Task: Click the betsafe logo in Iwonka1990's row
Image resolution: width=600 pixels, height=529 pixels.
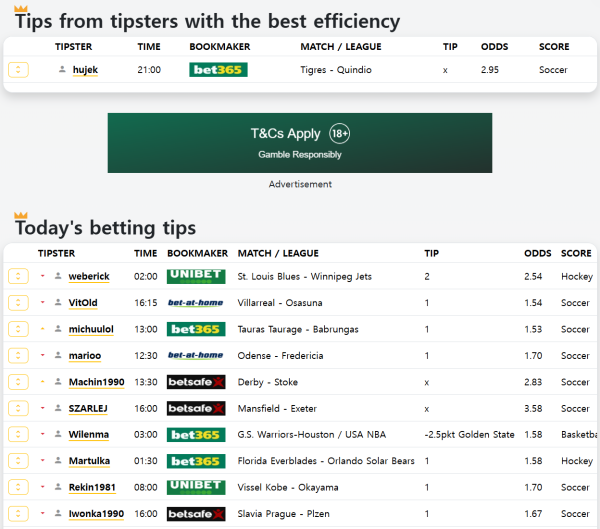Action: point(195,514)
